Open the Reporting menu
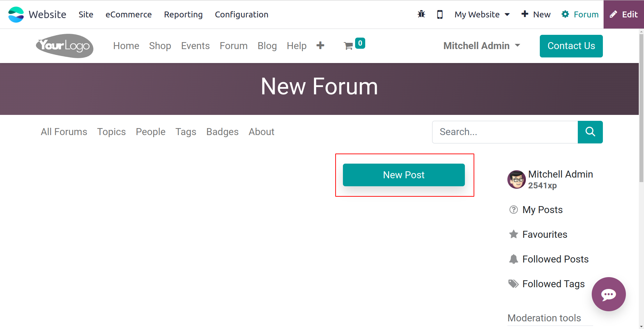 click(183, 14)
